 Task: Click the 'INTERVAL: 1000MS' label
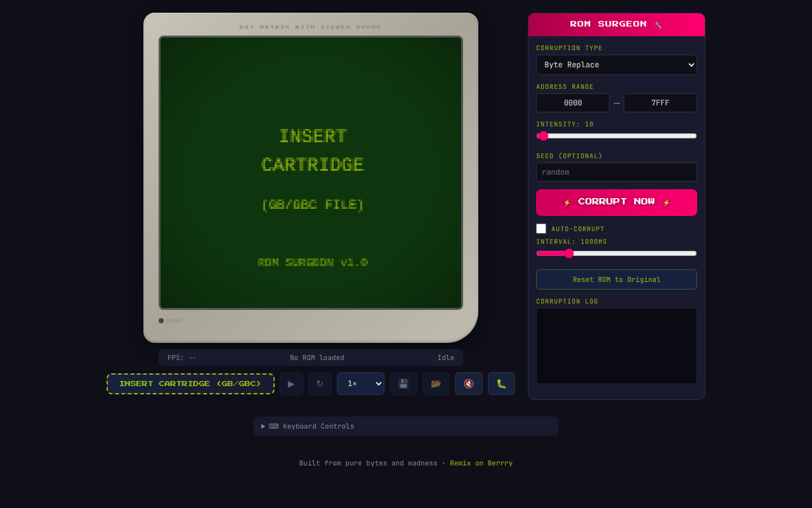pos(572,242)
